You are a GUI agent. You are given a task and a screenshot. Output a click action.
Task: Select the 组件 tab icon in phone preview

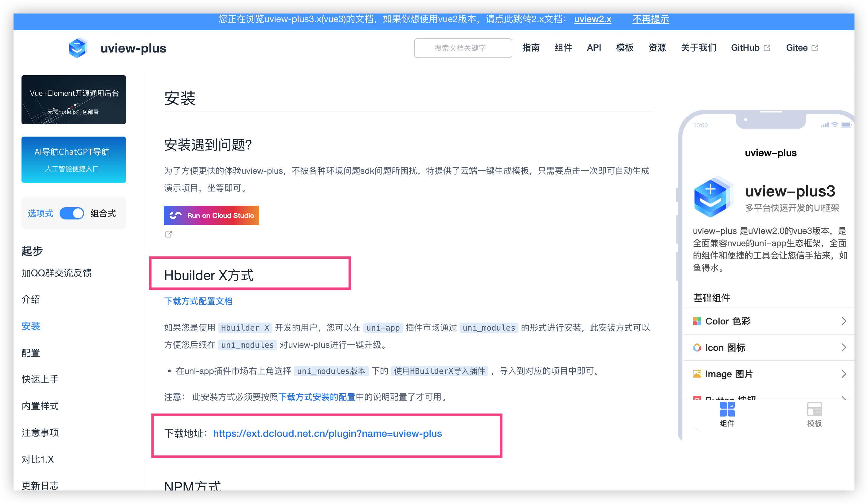coord(727,410)
